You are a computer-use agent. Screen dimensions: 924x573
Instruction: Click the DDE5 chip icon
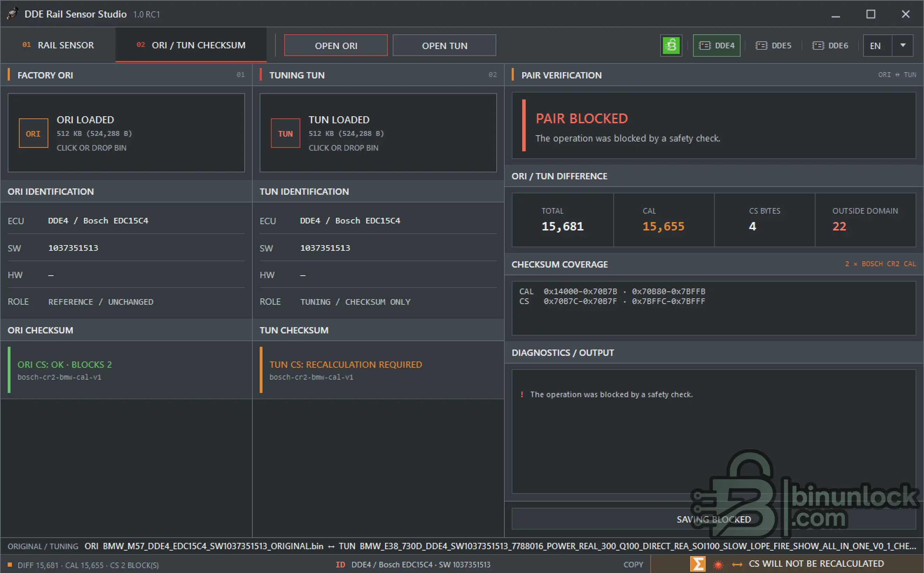click(761, 46)
